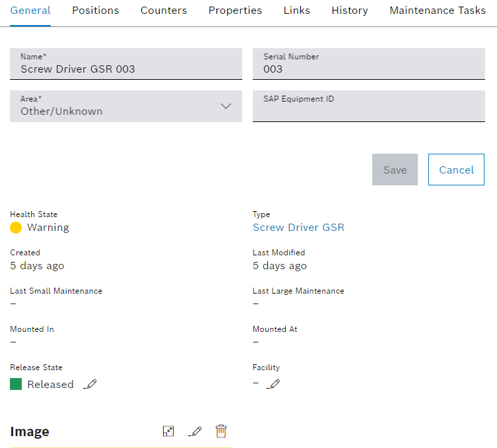Viewport: 497px width, 448px height.
Task: Click the Cancel button
Action: [x=456, y=170]
